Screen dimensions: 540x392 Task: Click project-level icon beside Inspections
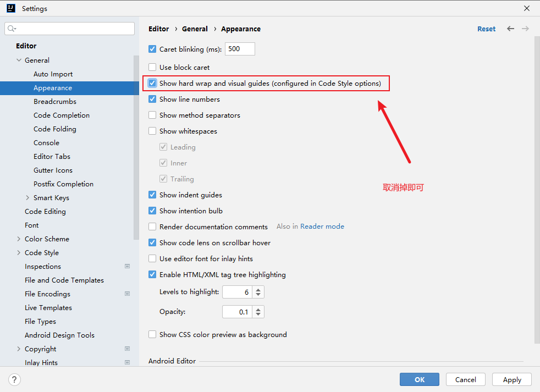[127, 266]
